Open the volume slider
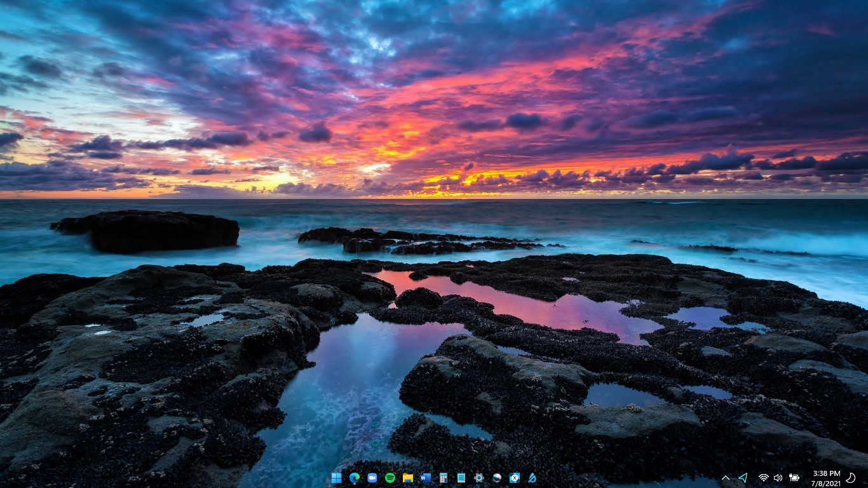Screen dimensions: 868x488 (x=778, y=477)
